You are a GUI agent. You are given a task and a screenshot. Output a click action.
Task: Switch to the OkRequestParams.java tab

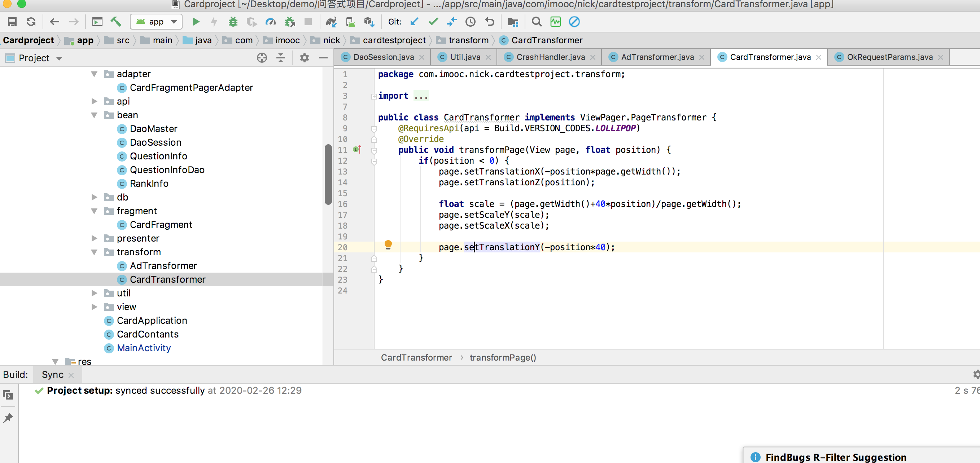click(889, 57)
